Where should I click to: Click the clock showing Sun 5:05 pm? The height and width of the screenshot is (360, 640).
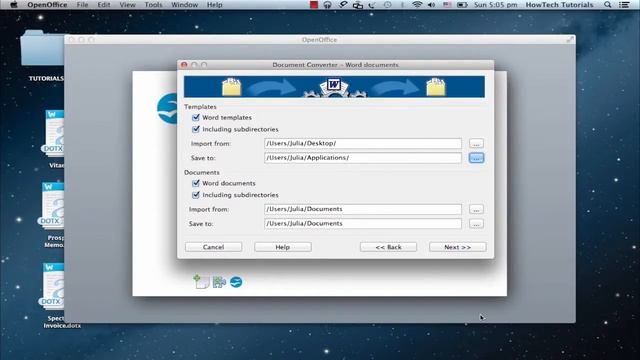496,5
